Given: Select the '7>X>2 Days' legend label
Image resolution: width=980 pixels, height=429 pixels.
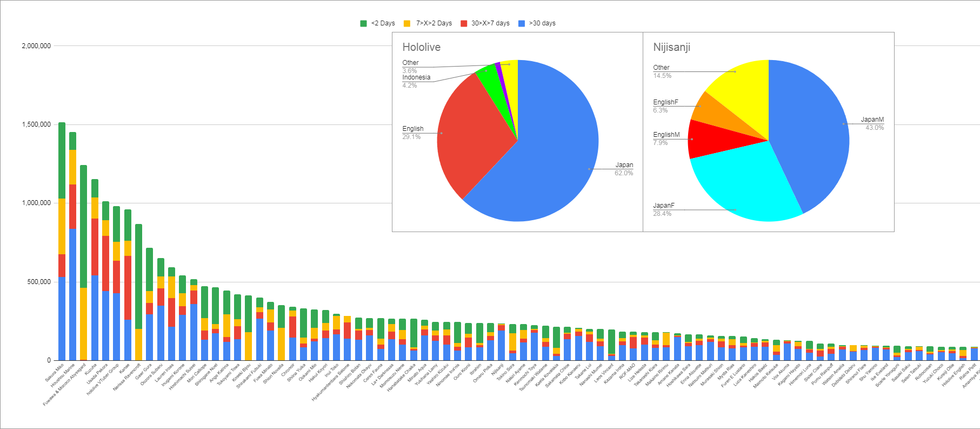Looking at the screenshot, I should tap(434, 23).
